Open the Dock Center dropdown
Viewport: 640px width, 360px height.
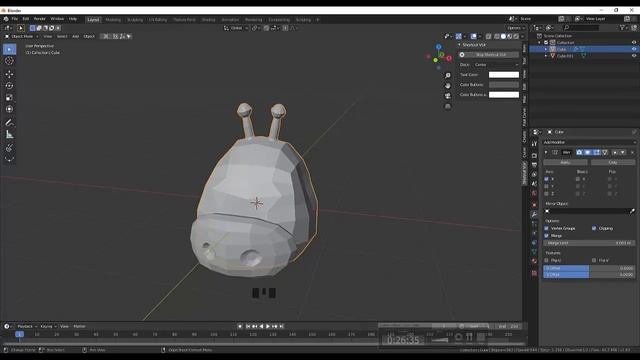point(496,65)
